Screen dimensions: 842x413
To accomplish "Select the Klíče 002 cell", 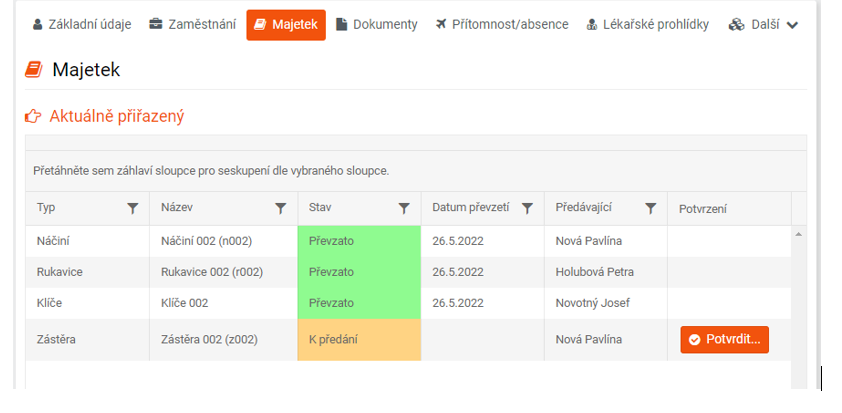I will pyautogui.click(x=223, y=303).
